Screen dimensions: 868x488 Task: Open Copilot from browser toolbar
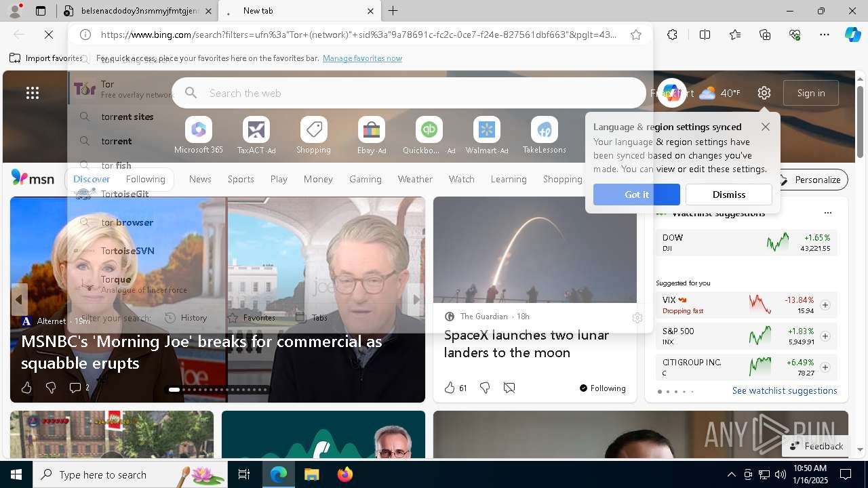point(852,35)
